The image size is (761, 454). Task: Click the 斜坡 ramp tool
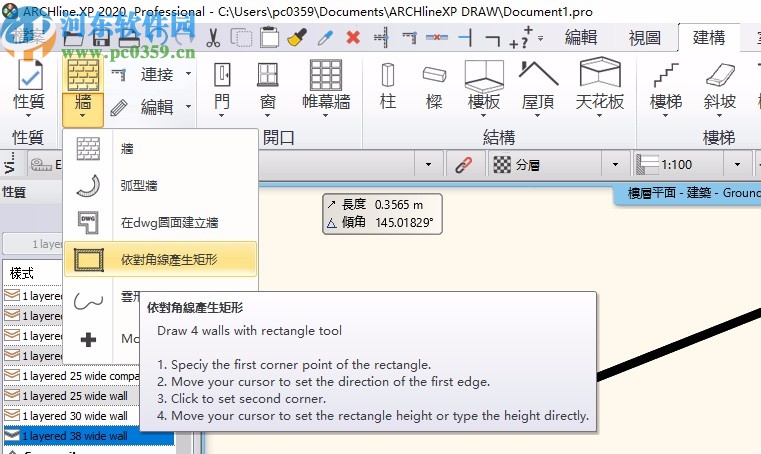(x=719, y=85)
